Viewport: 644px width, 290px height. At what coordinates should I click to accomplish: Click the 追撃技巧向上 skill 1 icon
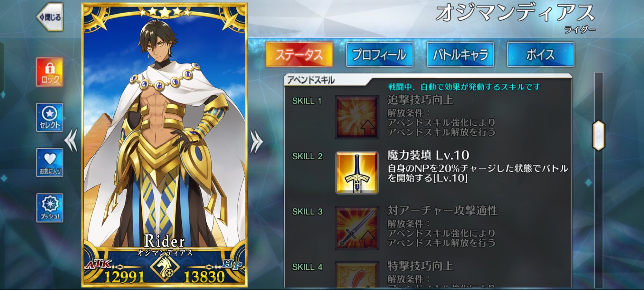(357, 117)
